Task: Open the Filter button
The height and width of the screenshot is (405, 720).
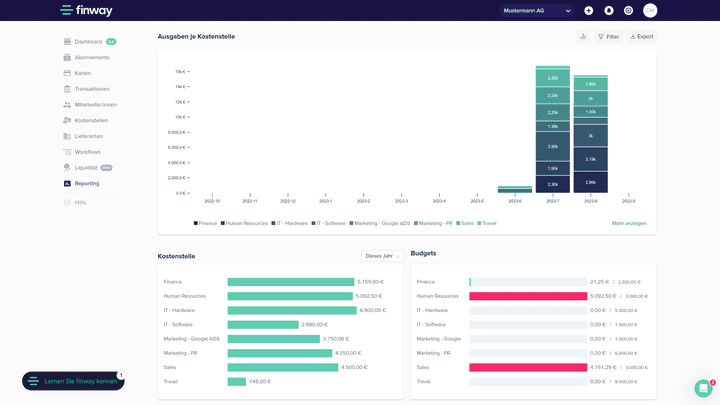Action: 608,36
